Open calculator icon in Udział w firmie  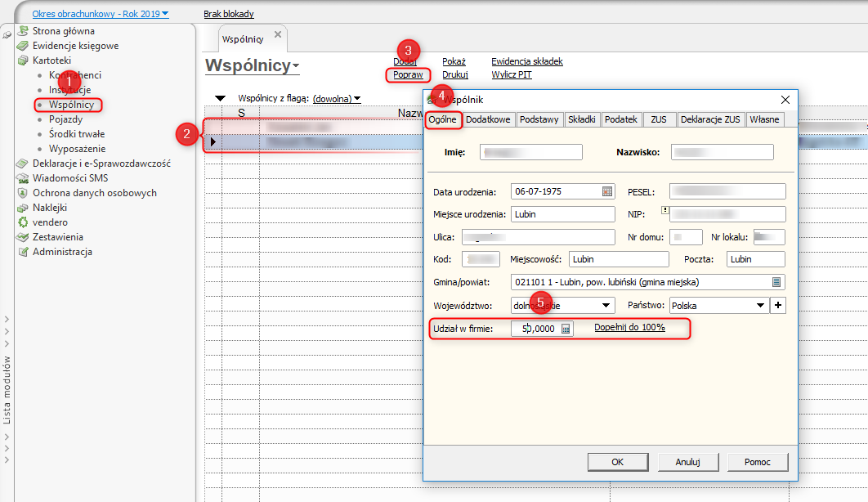pos(566,329)
